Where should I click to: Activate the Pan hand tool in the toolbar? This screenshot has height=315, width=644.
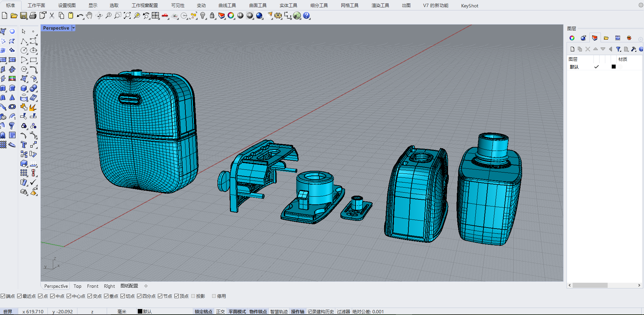(89, 15)
